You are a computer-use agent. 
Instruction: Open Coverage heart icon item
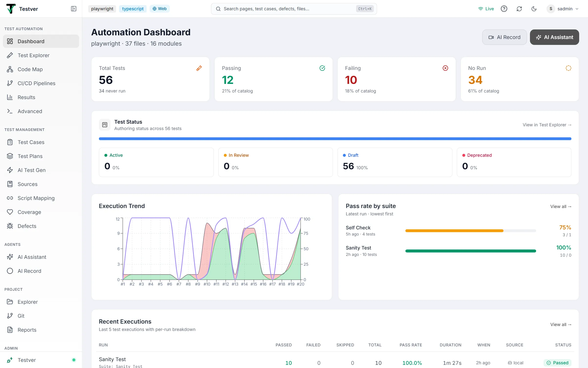click(41, 212)
